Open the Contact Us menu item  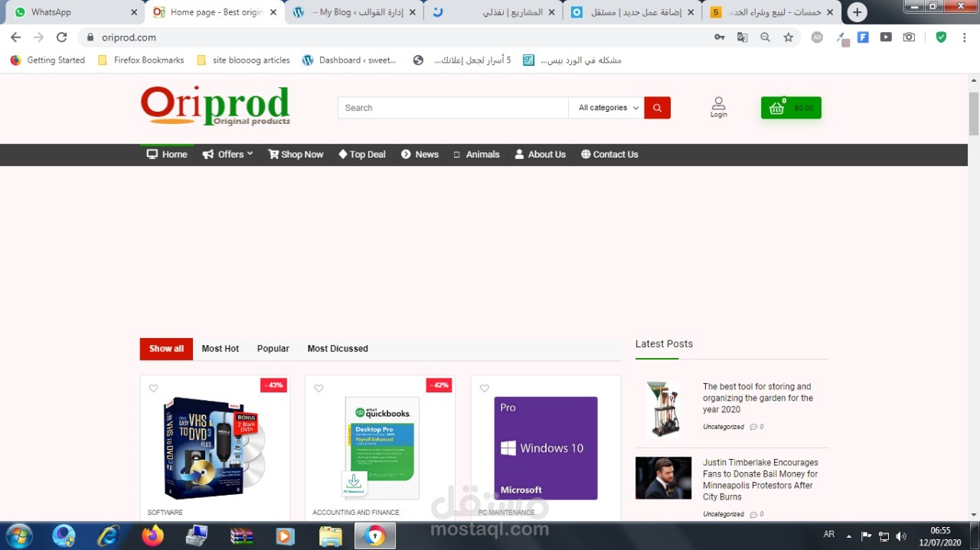609,155
